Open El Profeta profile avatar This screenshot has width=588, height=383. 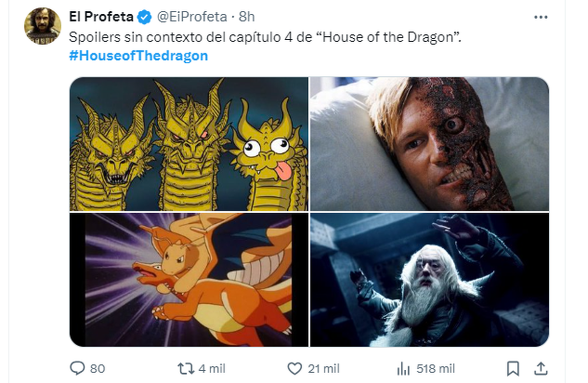tap(43, 26)
